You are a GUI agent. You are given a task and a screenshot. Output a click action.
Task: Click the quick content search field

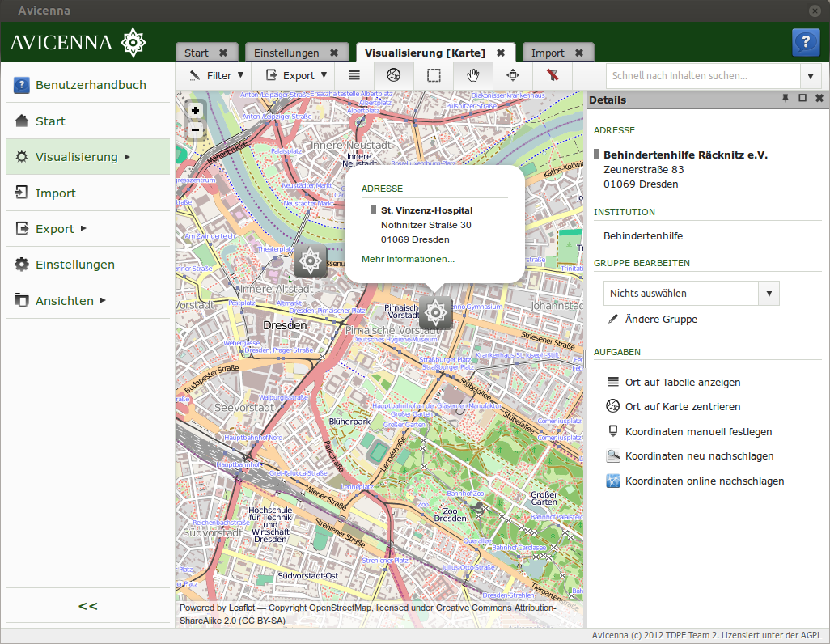pyautogui.click(x=702, y=76)
